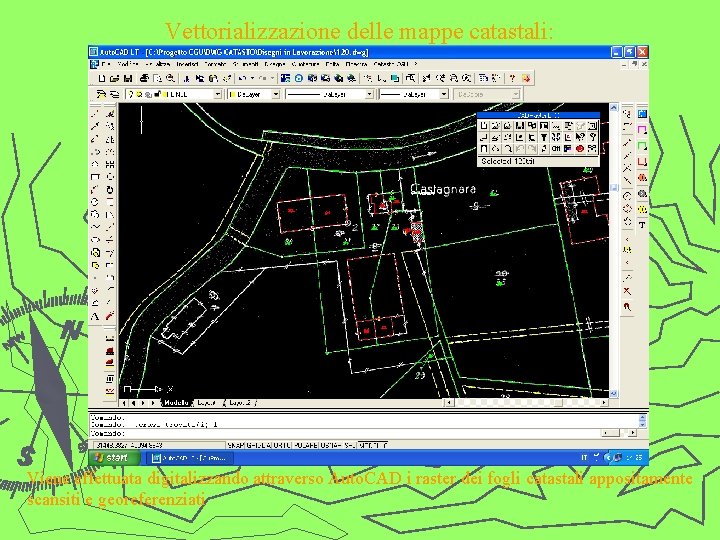The width and height of the screenshot is (720, 540).
Task: Select the Line tool in the left draw toolbar
Action: coord(95,113)
